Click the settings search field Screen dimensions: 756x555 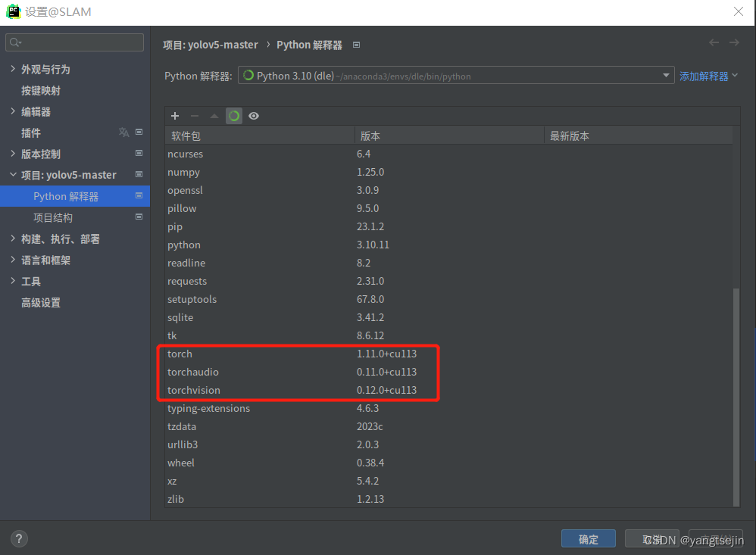(75, 42)
